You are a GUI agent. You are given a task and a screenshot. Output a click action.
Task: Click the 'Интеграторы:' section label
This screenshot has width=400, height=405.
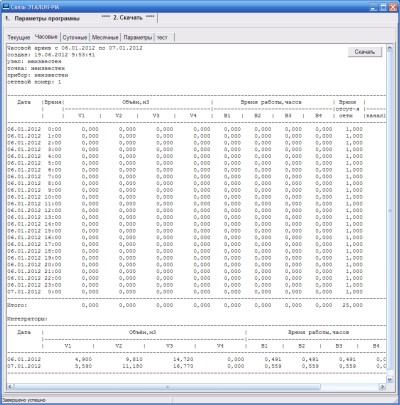pos(27,319)
